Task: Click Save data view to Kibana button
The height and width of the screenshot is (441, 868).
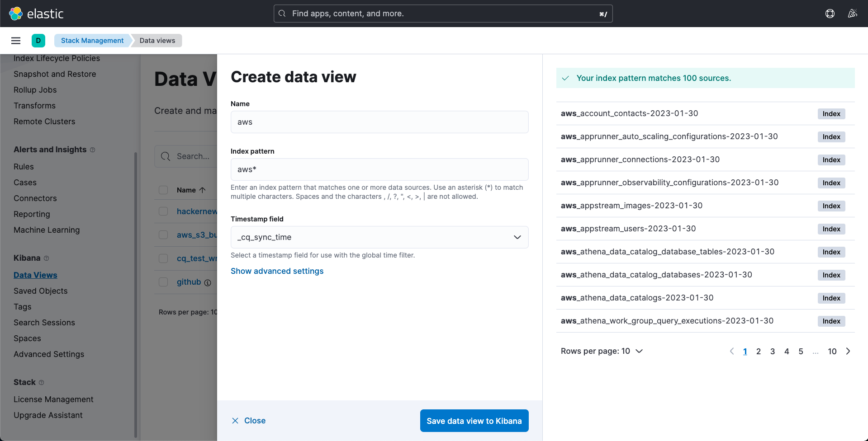Action: pos(474,421)
